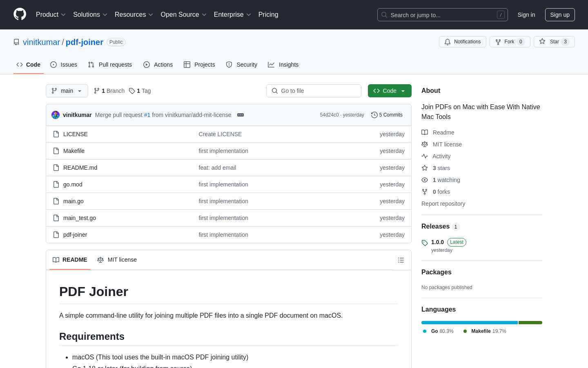Switch to the Issues tab

coord(64,65)
